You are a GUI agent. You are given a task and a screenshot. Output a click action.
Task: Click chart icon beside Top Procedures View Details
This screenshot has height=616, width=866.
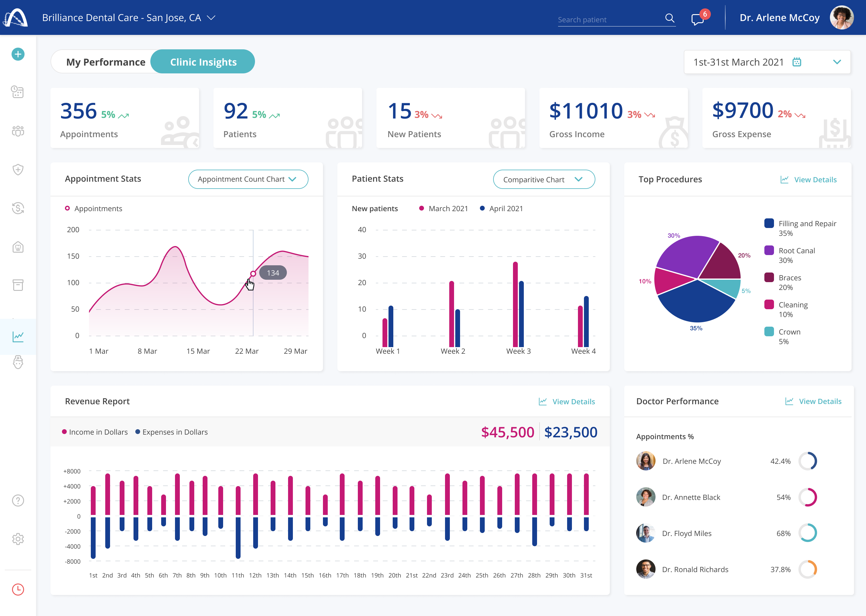(x=785, y=179)
